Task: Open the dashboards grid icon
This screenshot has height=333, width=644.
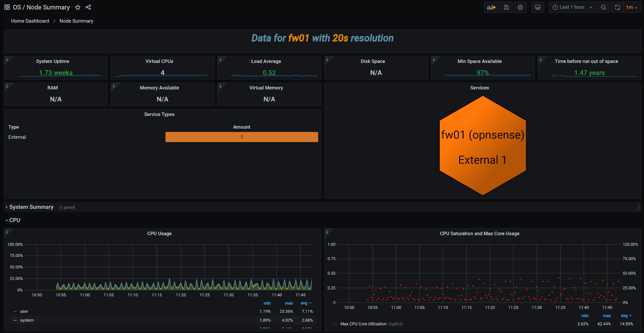Action: pyautogui.click(x=7, y=7)
